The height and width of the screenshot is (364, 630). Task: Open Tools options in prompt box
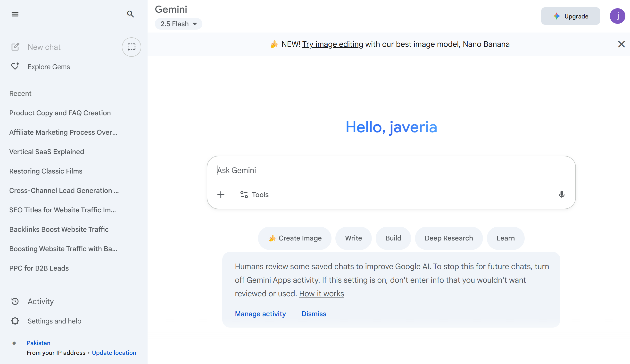click(x=254, y=195)
